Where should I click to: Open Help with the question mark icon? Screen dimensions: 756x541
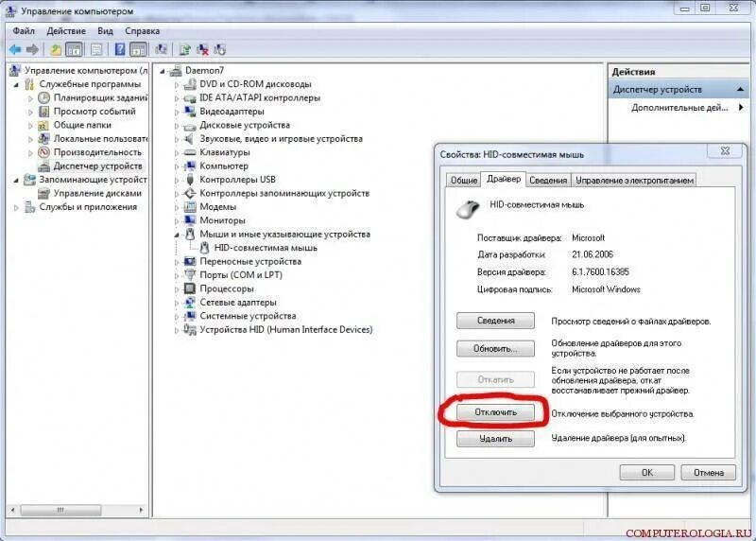120,49
